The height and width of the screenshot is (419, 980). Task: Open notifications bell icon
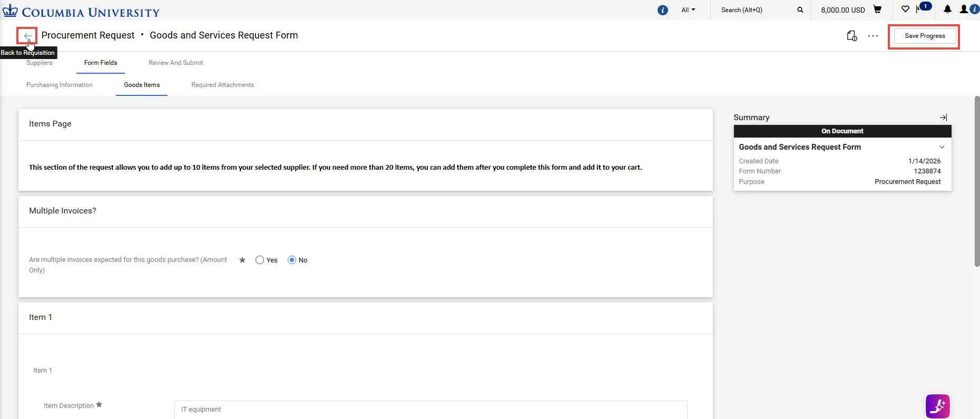tap(947, 9)
